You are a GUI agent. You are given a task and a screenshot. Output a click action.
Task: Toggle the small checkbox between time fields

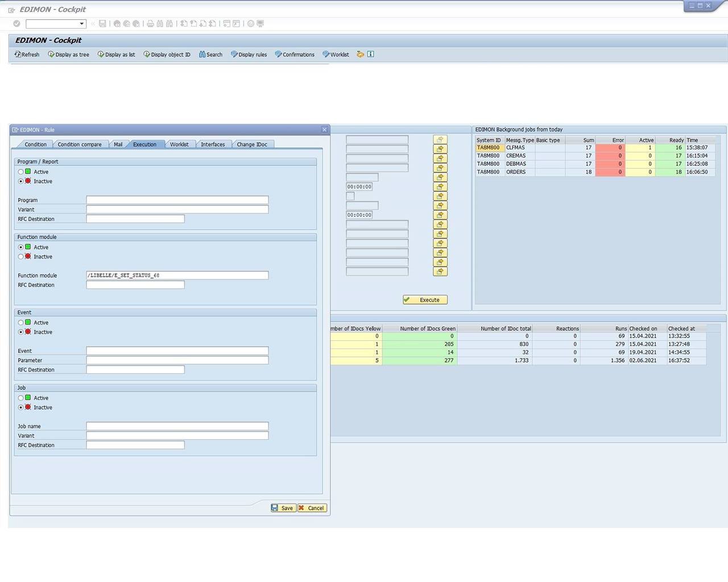350,196
